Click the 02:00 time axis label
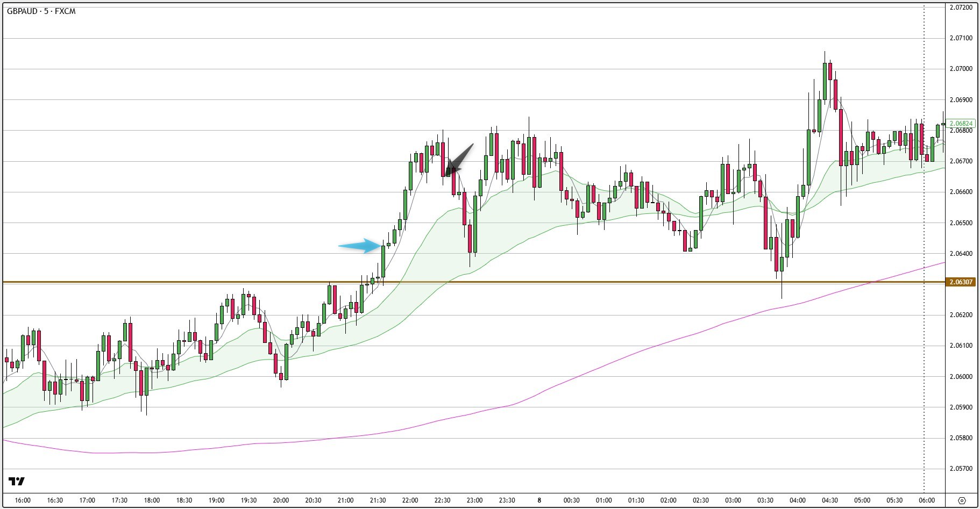Viewport: 980px width, 509px height. [668, 500]
